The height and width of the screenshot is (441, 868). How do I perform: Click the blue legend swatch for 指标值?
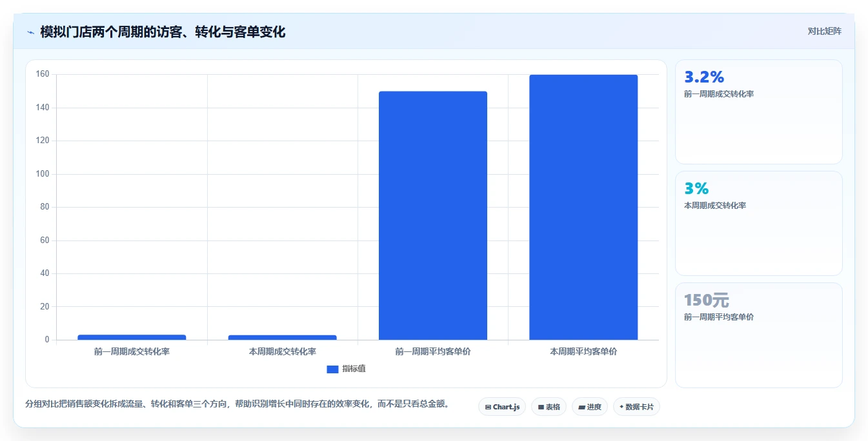[x=332, y=369]
